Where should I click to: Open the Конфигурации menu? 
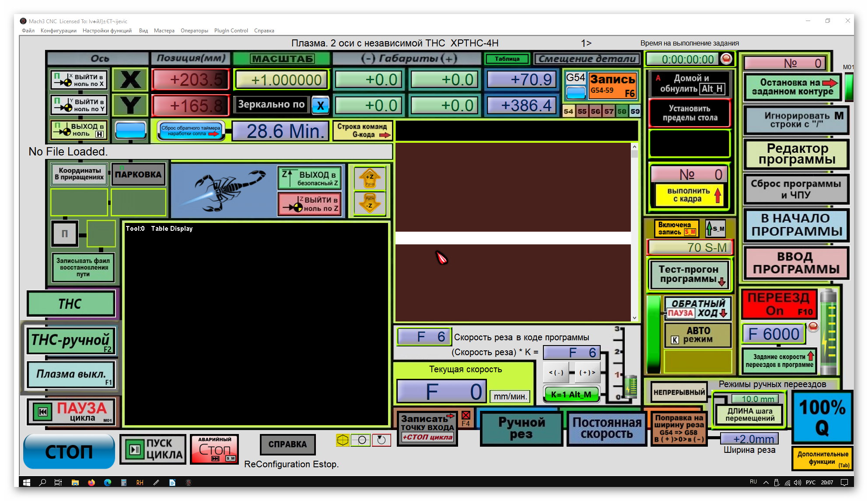point(58,31)
